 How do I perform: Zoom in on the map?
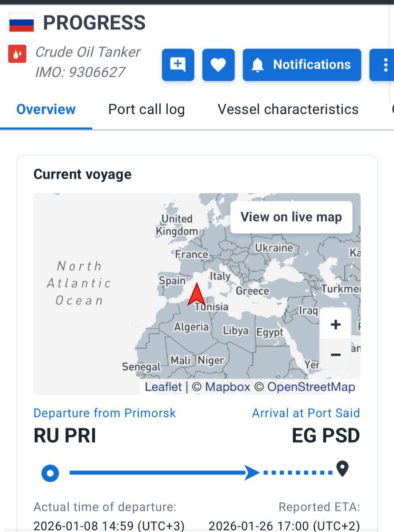(335, 325)
